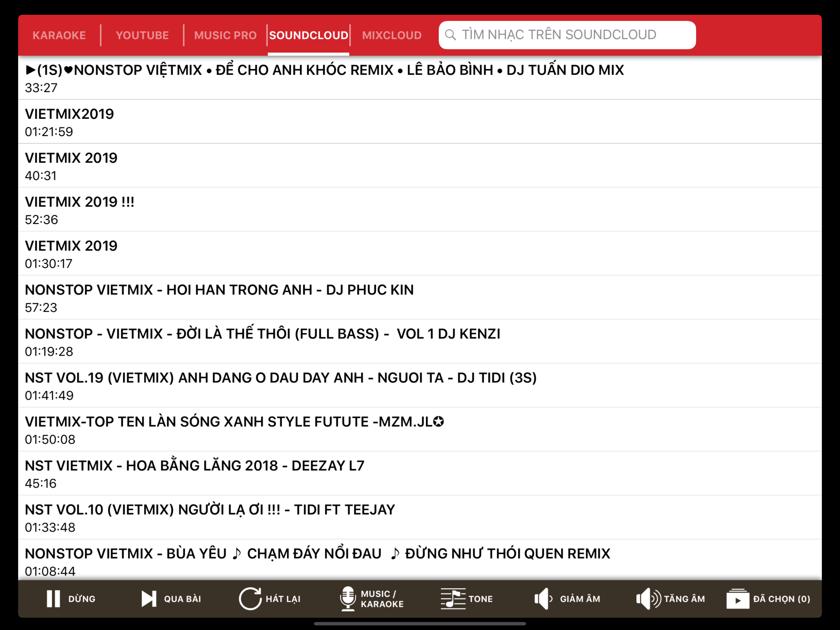Tap the TONE label

tap(481, 599)
